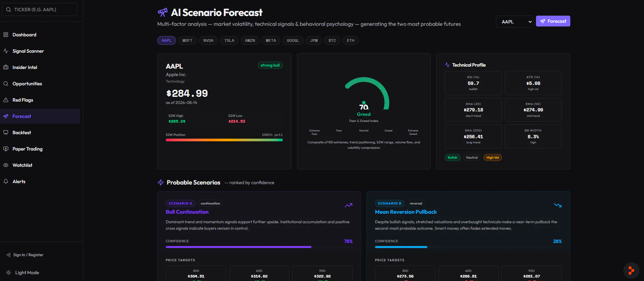Click the active AAPL ticker chip
The height and width of the screenshot is (281, 644).
click(166, 40)
